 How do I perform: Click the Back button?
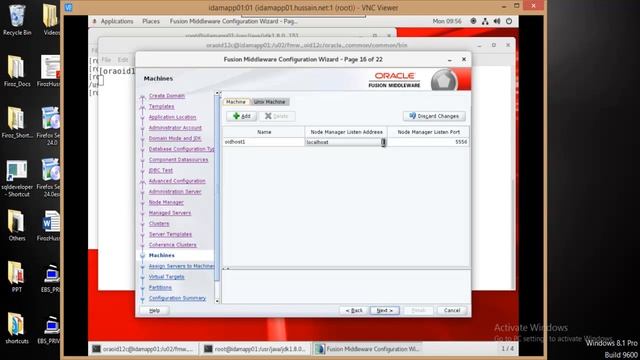[354, 311]
